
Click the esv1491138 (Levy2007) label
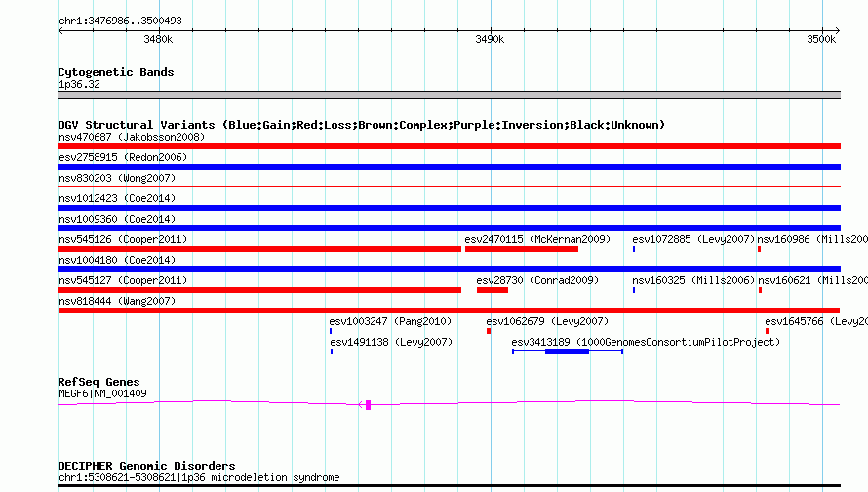[391, 342]
